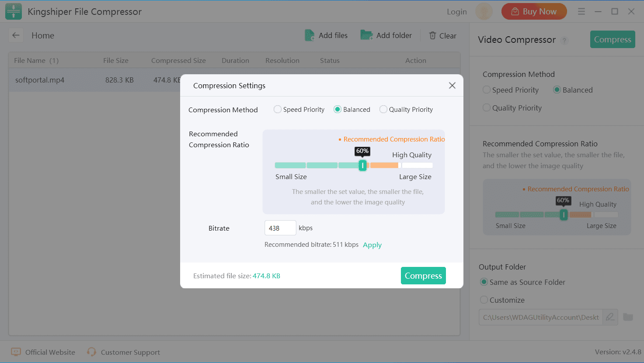The height and width of the screenshot is (363, 644).
Task: Click the Clear trash icon
Action: pos(432,36)
